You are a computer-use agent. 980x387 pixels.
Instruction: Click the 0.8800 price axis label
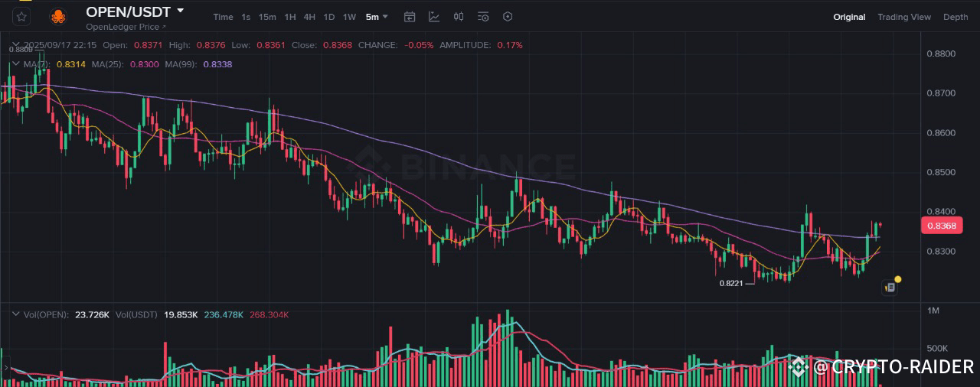[x=941, y=54]
